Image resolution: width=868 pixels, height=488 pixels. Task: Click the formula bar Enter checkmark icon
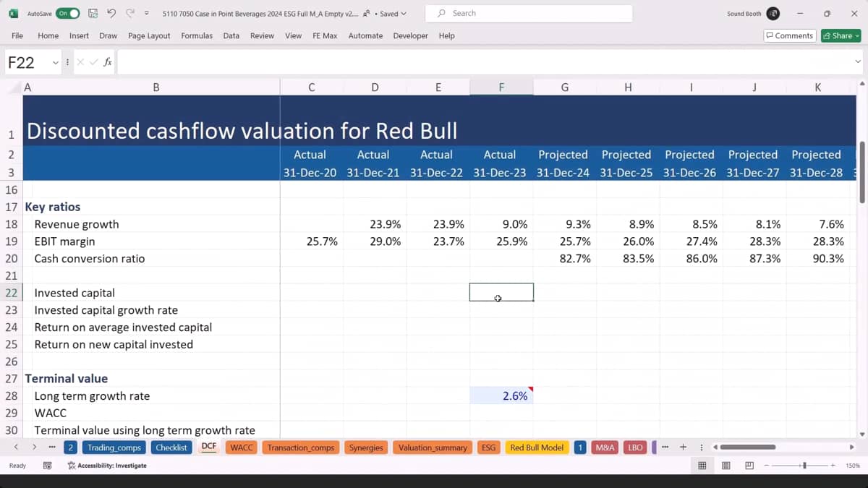click(x=93, y=62)
